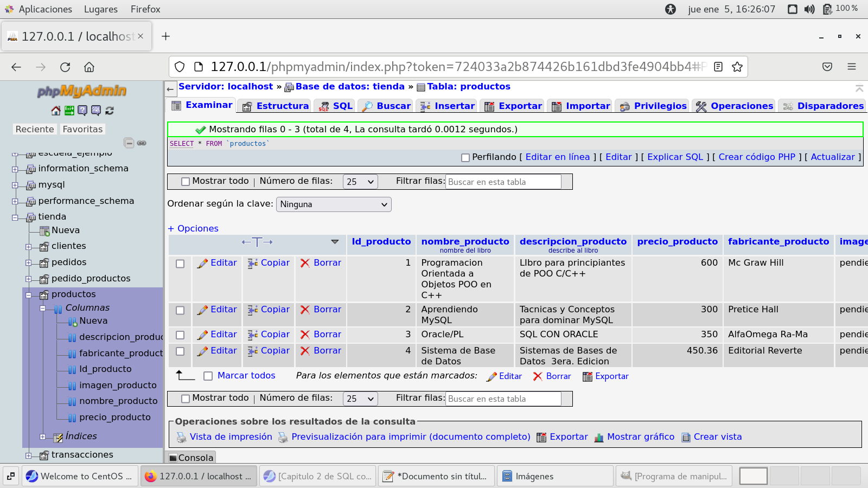Click the Mostrar gráfico chart icon

pyautogui.click(x=599, y=438)
